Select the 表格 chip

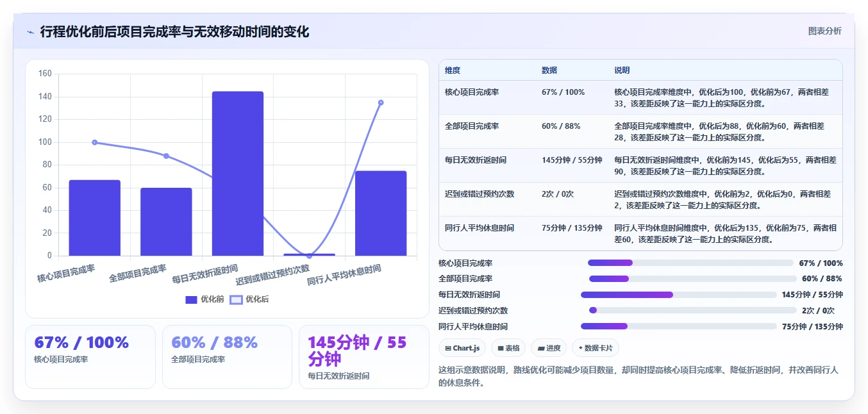508,348
